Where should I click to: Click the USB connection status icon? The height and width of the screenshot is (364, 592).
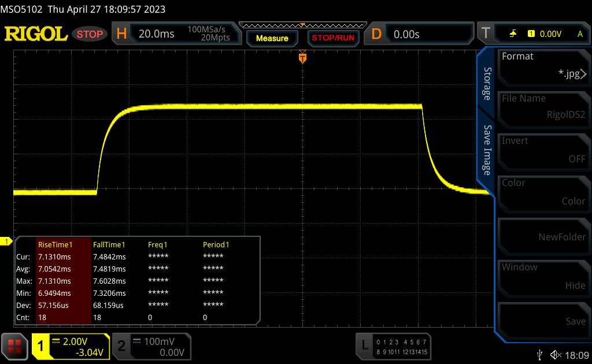click(x=540, y=354)
